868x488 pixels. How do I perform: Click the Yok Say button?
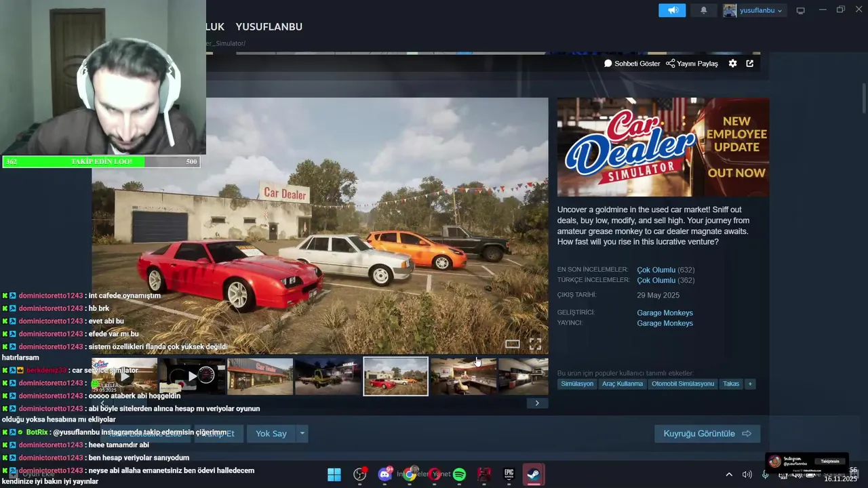(271, 434)
